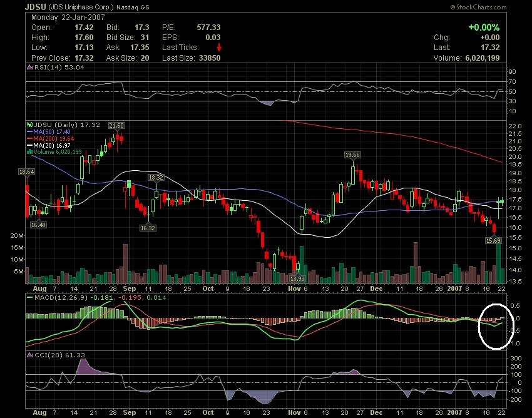Click the 13.93 price low callout
This screenshot has height=418, width=532.
point(297,278)
